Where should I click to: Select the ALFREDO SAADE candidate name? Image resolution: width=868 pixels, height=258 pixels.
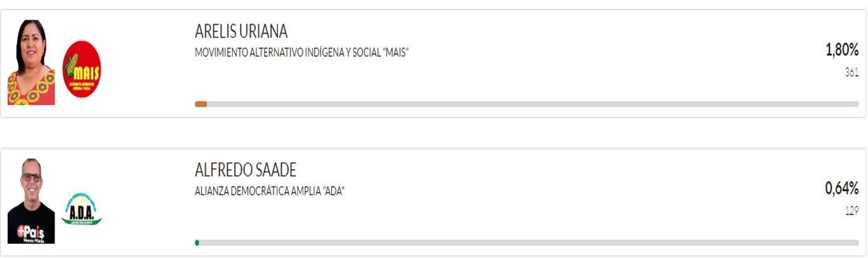(x=246, y=170)
